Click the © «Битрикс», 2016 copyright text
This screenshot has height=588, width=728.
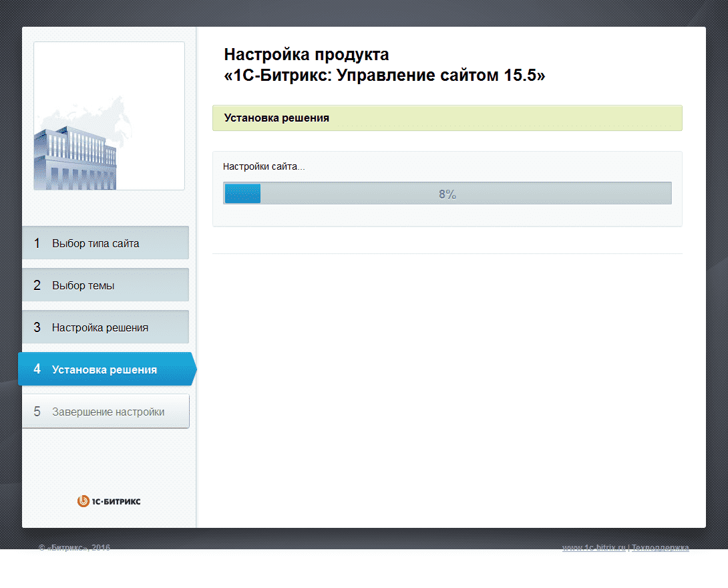74,548
